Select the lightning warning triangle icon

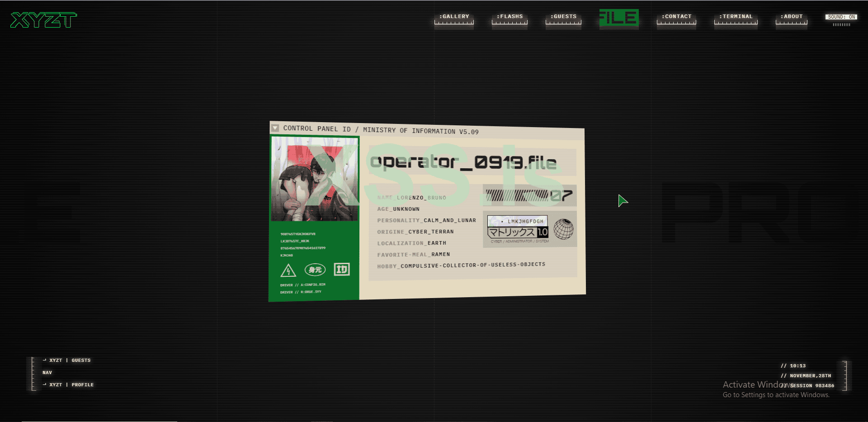coord(289,270)
